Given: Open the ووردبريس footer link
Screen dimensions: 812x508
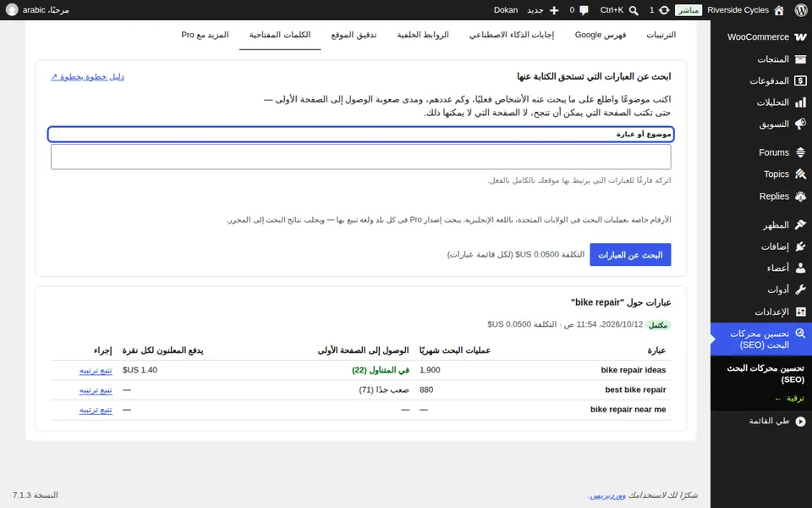Looking at the screenshot, I should click(608, 495).
